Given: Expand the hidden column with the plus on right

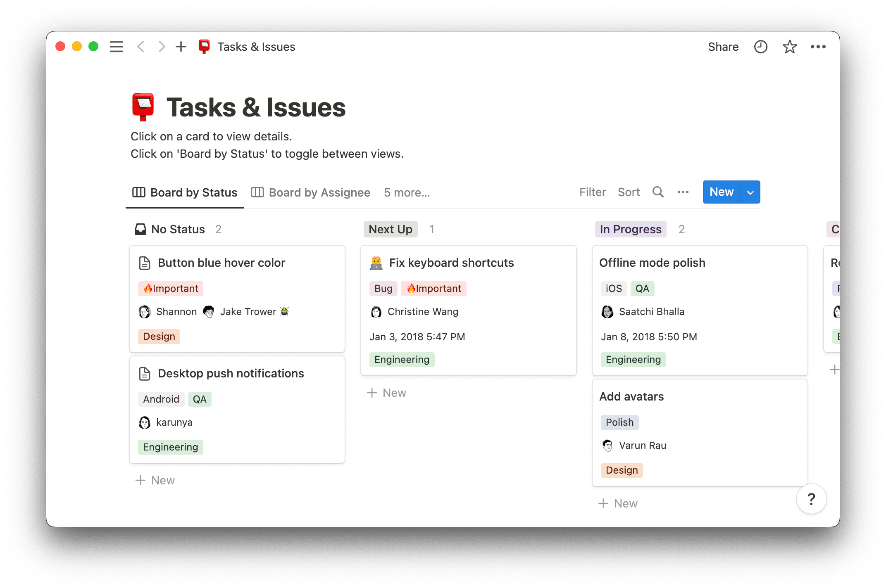Looking at the screenshot, I should 835,369.
